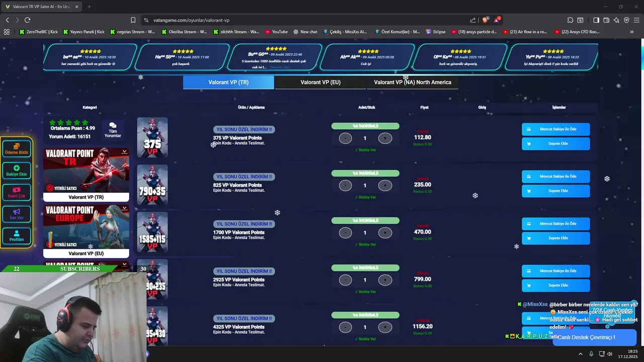The image size is (644, 362).
Task: Open the Nakit Çek sidebar icon
Action: [17, 193]
